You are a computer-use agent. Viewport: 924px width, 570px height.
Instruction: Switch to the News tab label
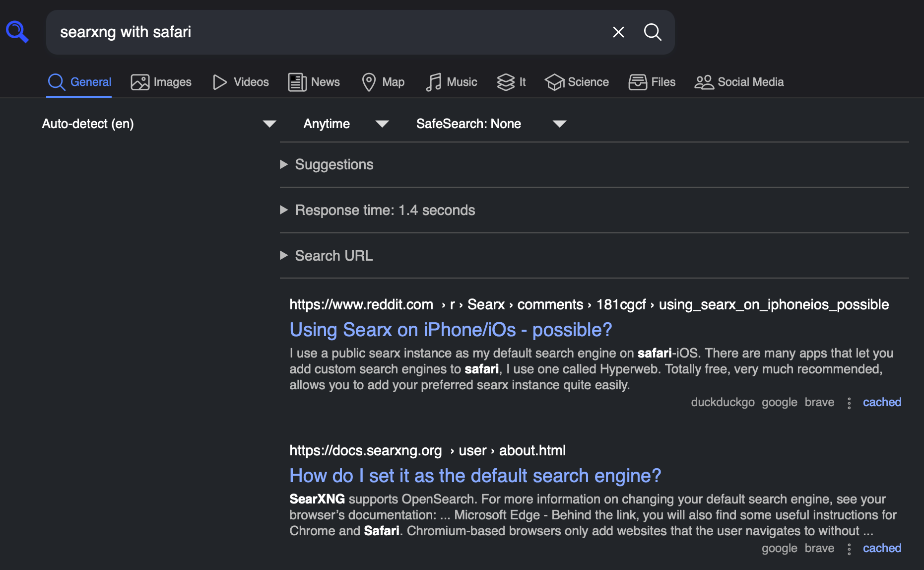click(x=325, y=82)
